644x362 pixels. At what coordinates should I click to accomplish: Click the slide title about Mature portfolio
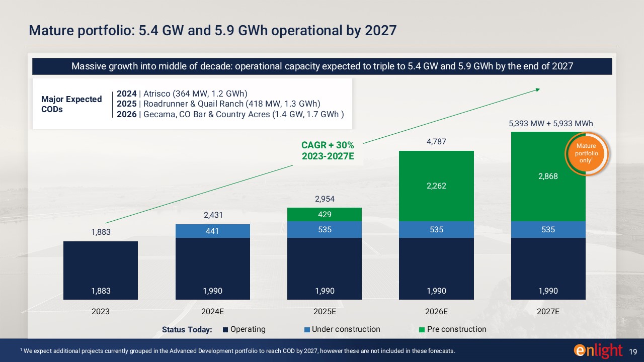tap(213, 31)
